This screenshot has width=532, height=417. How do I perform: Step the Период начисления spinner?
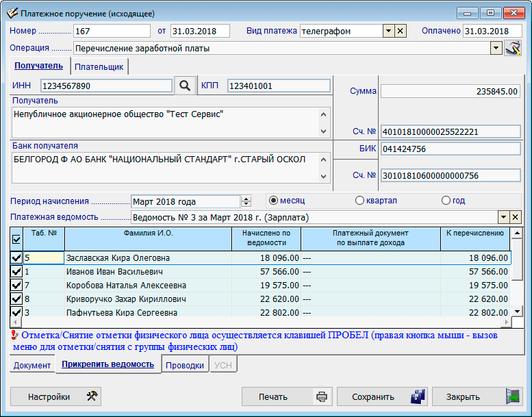(x=246, y=201)
